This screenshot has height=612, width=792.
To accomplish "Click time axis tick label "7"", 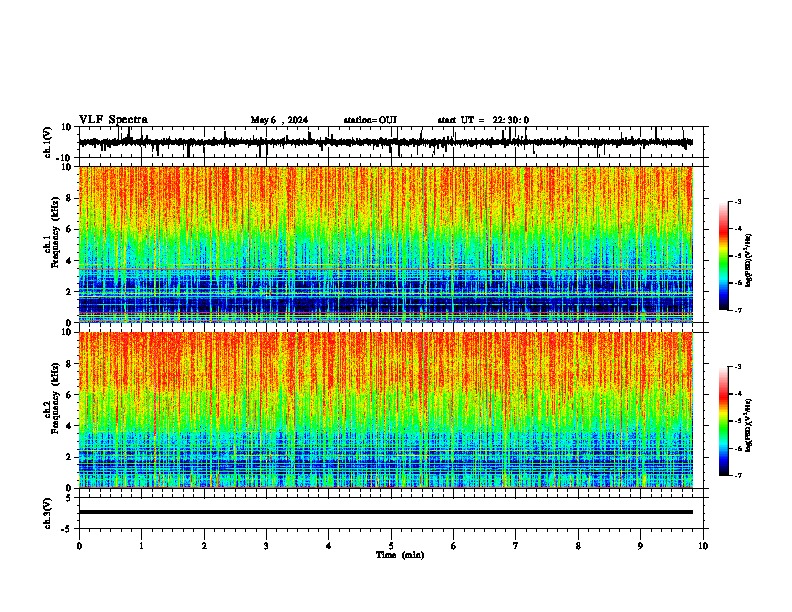I will pos(516,546).
